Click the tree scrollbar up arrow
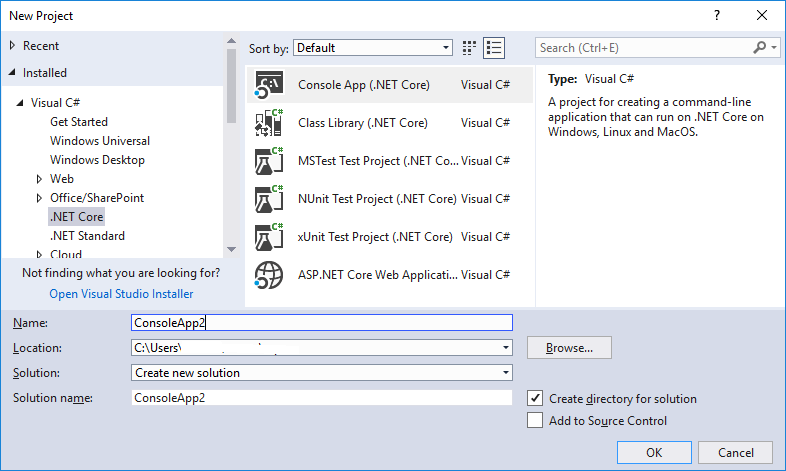This screenshot has width=786, height=471. (x=231, y=41)
